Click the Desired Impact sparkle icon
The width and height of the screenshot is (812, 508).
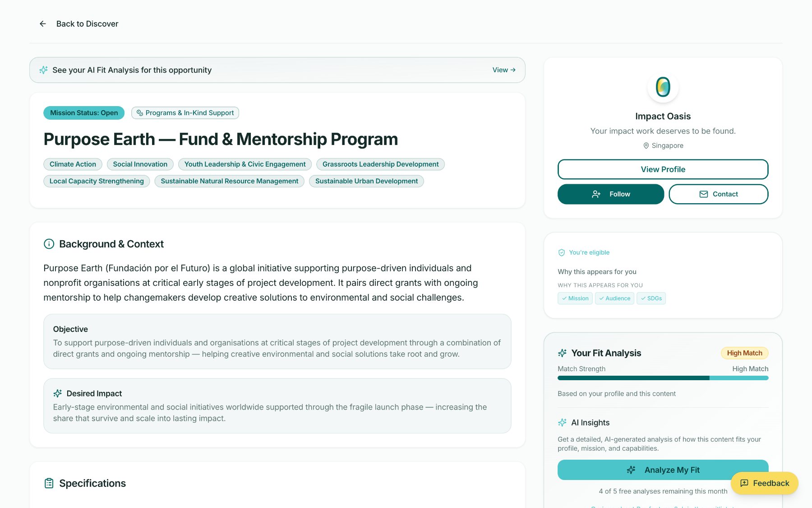(58, 393)
